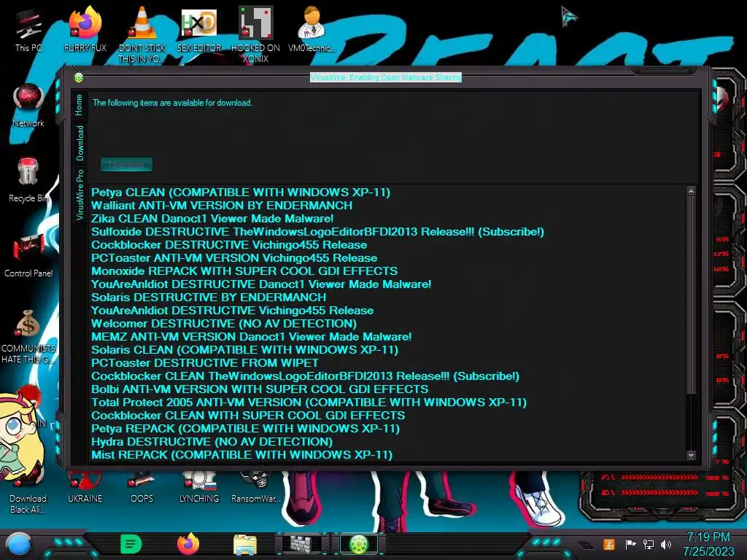Open the HxD hex editor desktop shortcut
Viewport: 747px width, 560px height.
coord(199,29)
